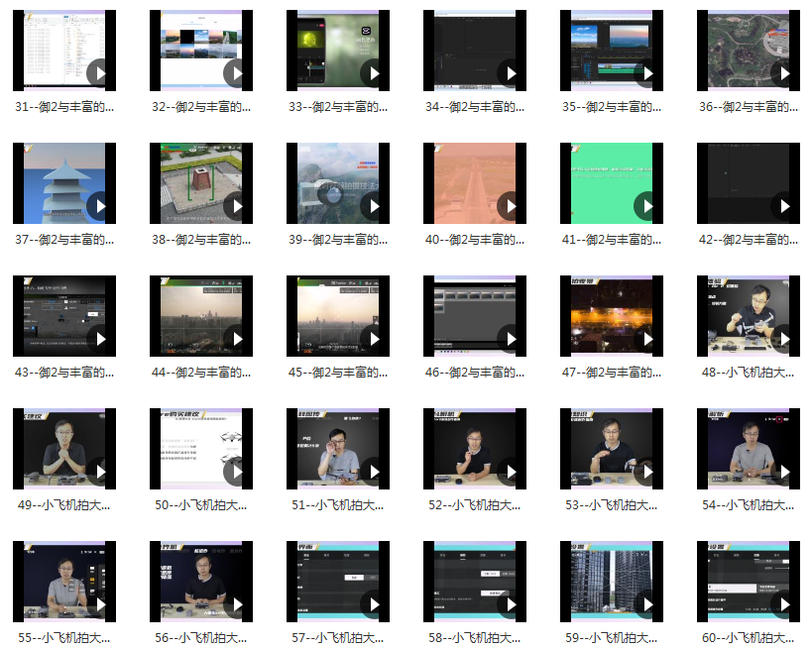Play video 31 via its play icon

click(x=99, y=73)
